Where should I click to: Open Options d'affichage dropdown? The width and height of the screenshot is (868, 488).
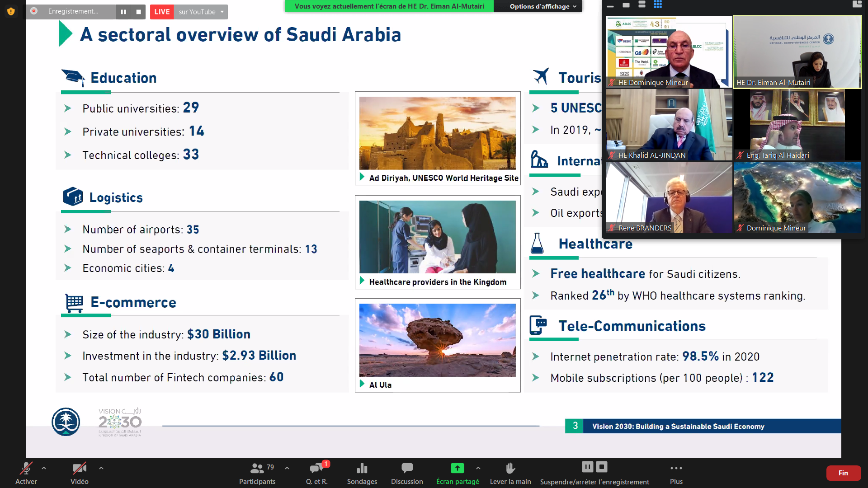pos(542,6)
